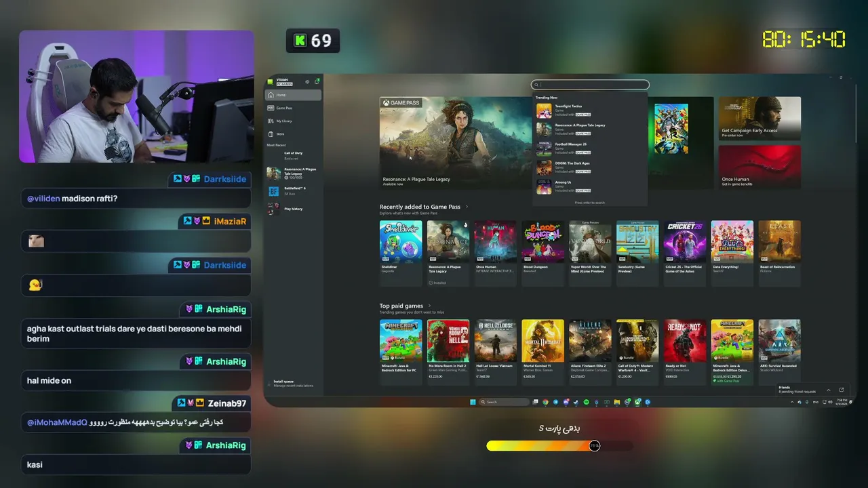Launch Google Chrome from the taskbar
This screenshot has height=488, width=868.
[x=545, y=402]
